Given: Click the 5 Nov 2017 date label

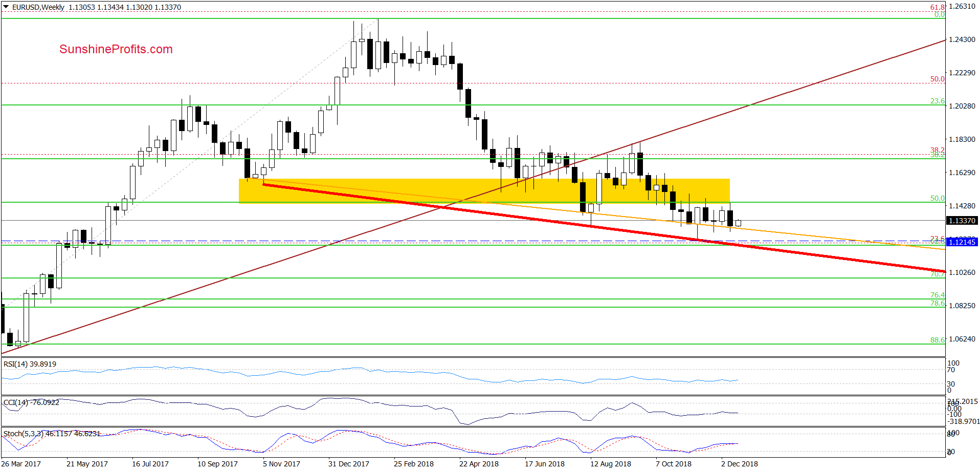Looking at the screenshot, I should pos(281,464).
